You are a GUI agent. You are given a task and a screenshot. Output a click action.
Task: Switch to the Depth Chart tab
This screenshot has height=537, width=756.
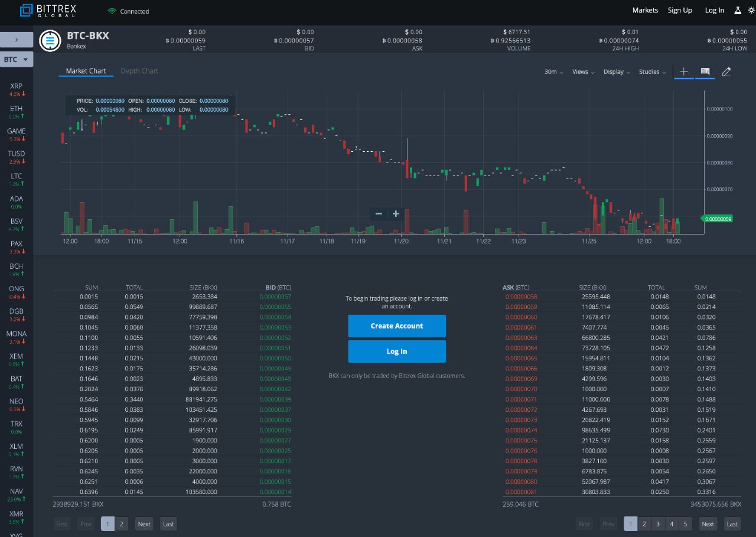tap(139, 71)
